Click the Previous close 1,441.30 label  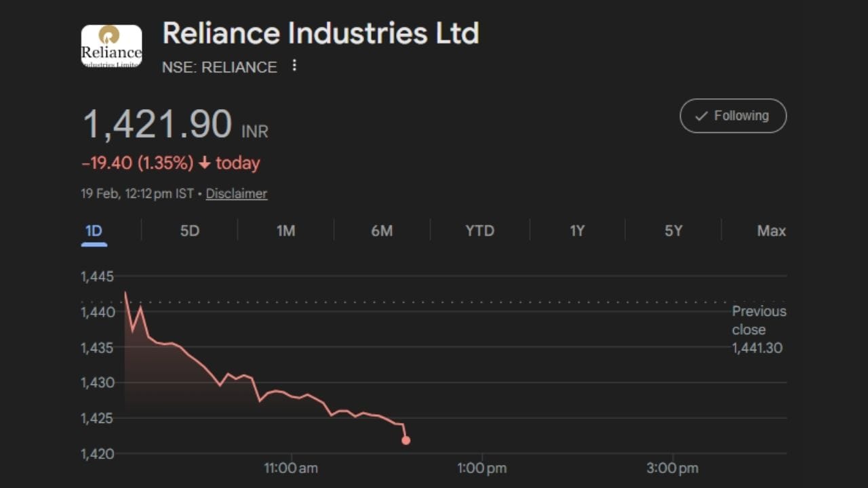[x=758, y=330]
